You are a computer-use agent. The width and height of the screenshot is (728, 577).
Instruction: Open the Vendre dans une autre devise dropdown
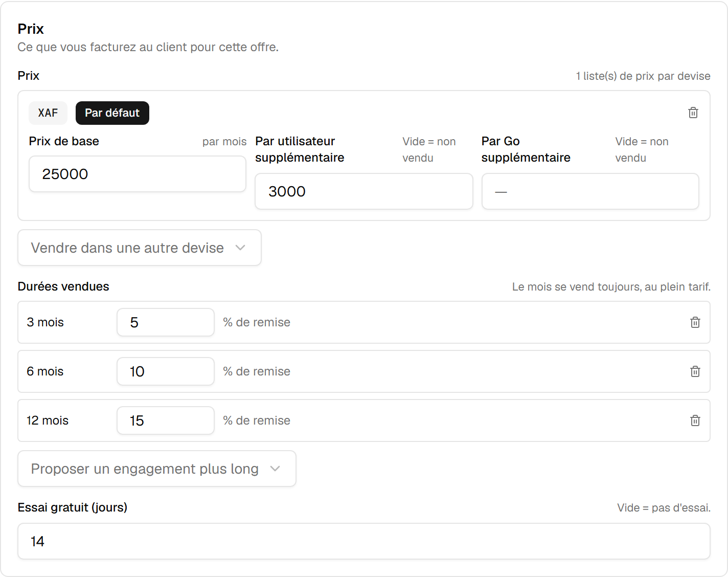tap(140, 248)
